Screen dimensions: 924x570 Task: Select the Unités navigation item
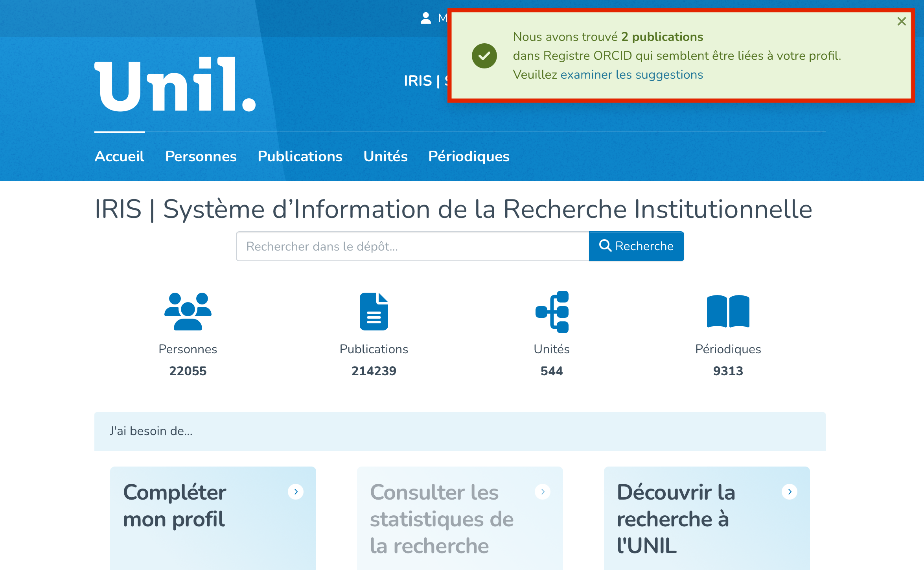(x=385, y=157)
